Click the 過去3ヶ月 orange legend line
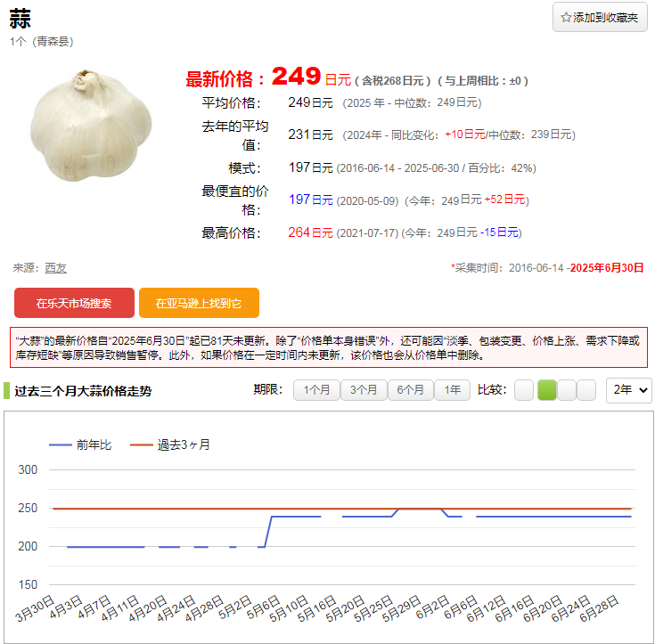Viewport: 655px width, 644px height. tap(143, 444)
